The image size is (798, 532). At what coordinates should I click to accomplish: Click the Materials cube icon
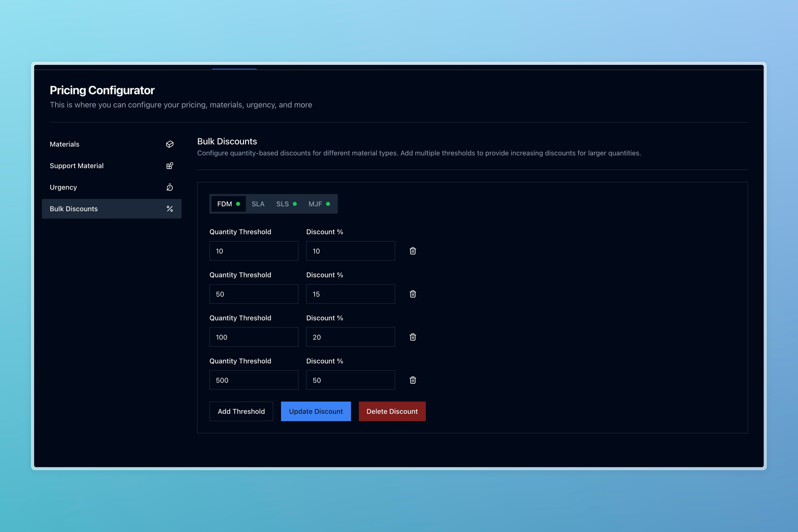(x=169, y=144)
